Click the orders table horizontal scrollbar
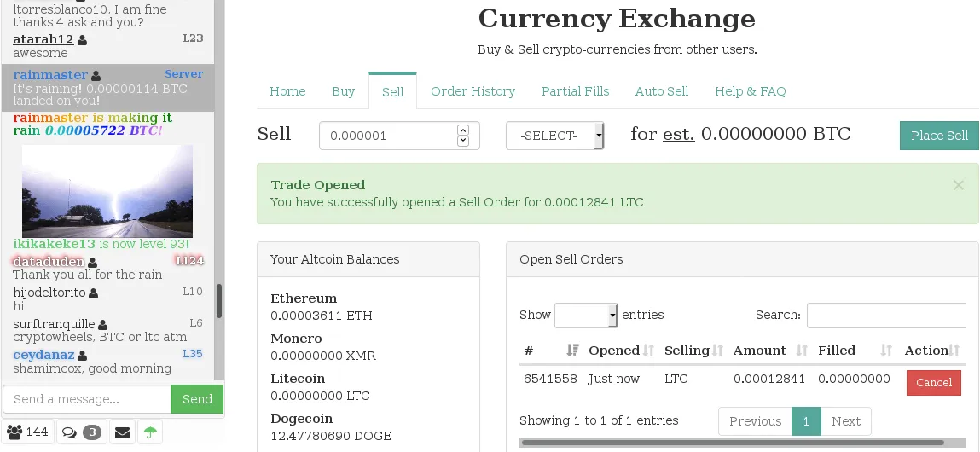Image resolution: width=980 pixels, height=452 pixels. pyautogui.click(x=733, y=443)
